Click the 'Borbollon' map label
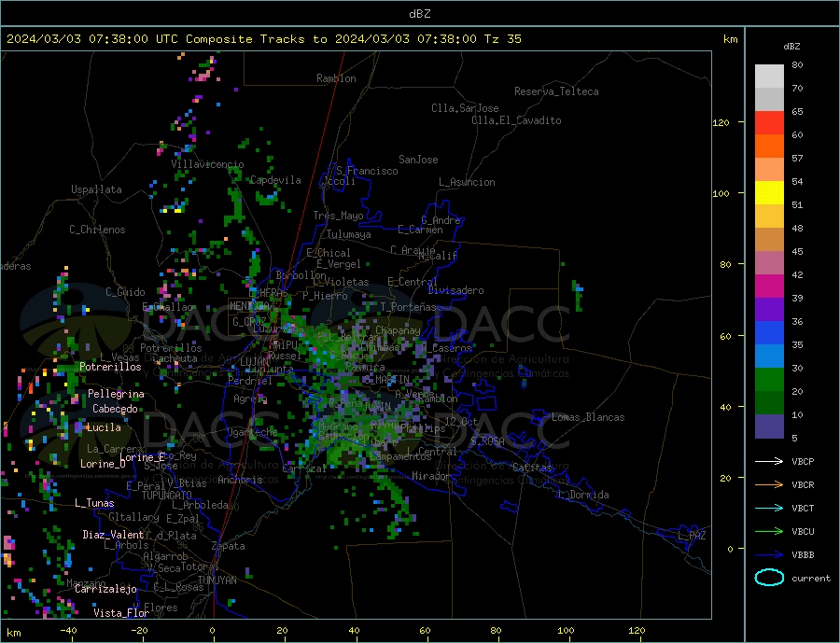 coord(301,275)
